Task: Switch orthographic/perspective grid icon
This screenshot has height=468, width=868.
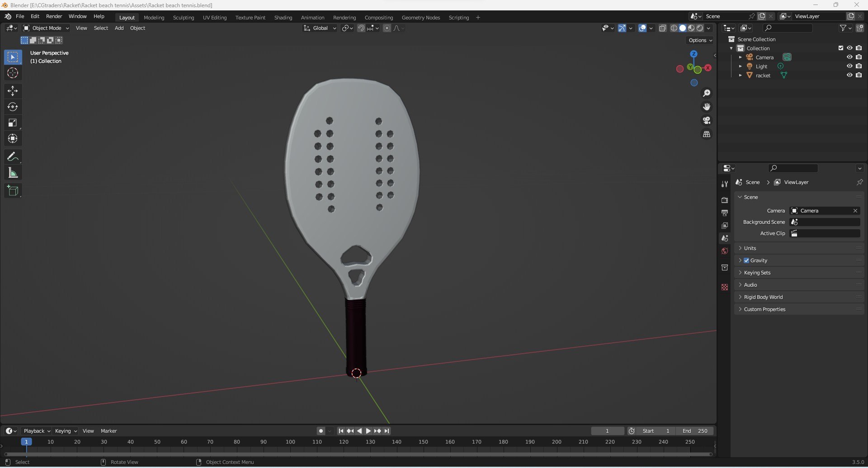Action: pyautogui.click(x=707, y=134)
